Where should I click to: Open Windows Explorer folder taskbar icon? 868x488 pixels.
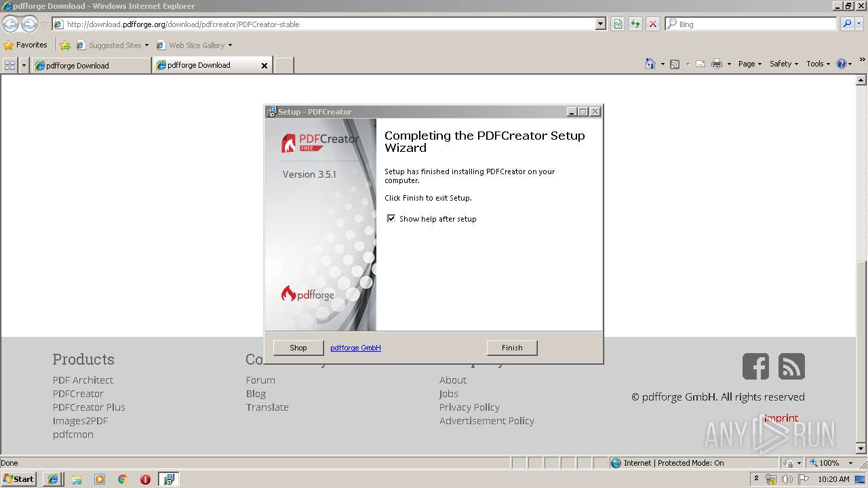pos(76,479)
